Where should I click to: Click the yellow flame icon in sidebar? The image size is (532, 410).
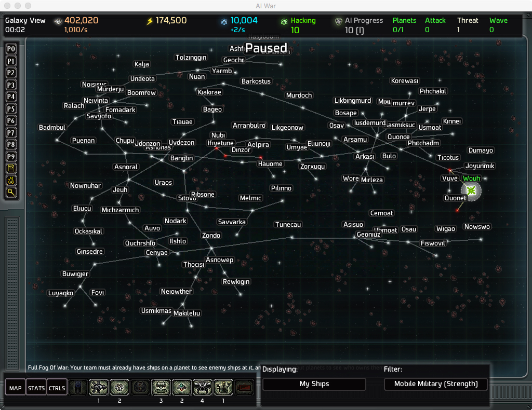[x=11, y=180]
